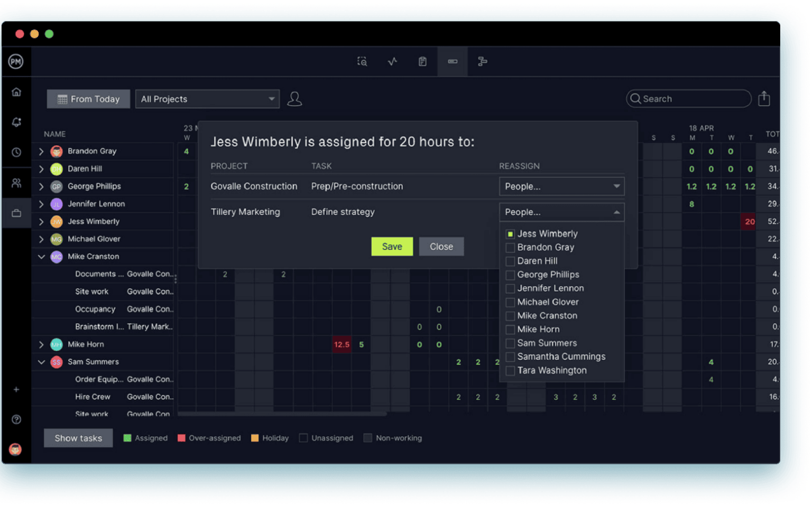Open the clipboard report toolbar icon
This screenshot has width=812, height=506.
tap(421, 62)
